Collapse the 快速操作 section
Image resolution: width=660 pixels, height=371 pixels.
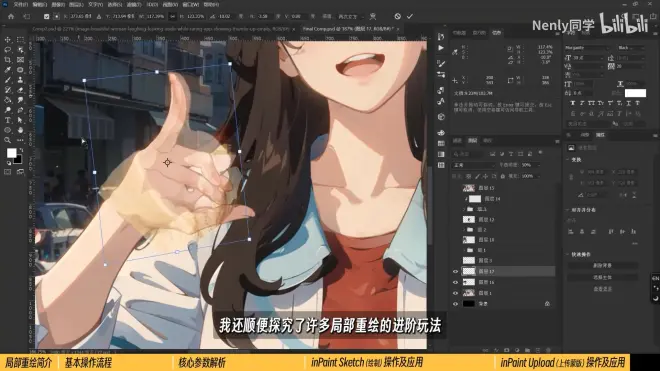click(x=568, y=254)
